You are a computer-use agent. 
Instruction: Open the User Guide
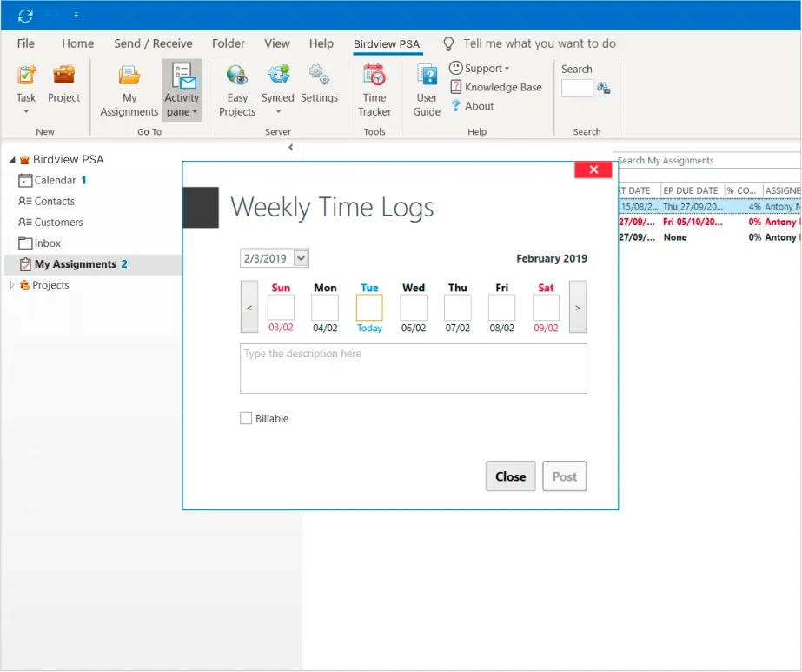427,91
